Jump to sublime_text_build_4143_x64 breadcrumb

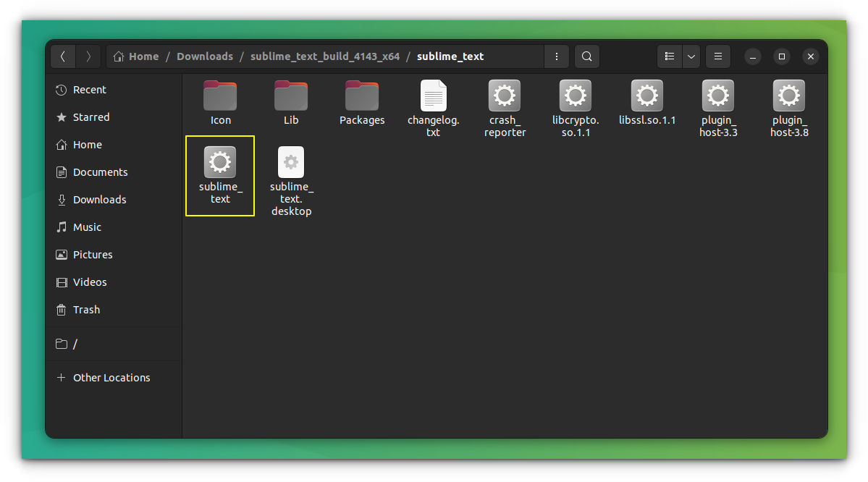325,56
